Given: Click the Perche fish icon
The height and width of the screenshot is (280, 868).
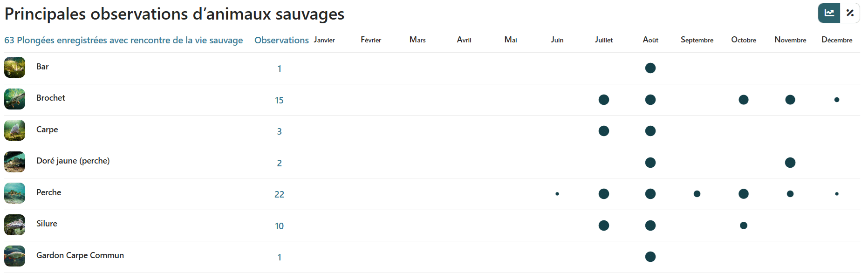Looking at the screenshot, I should point(14,193).
